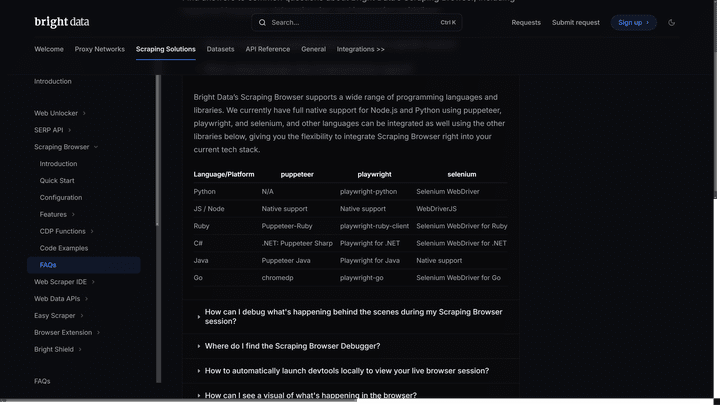Click the page vertical scrollbar
This screenshot has width=720, height=405.
coord(715,99)
